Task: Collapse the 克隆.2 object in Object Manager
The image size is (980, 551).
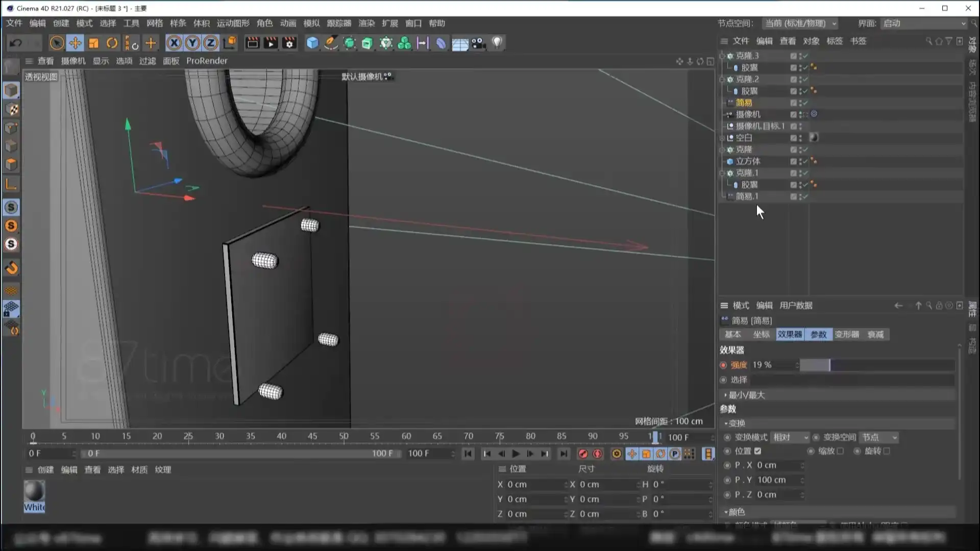Action: click(x=723, y=79)
